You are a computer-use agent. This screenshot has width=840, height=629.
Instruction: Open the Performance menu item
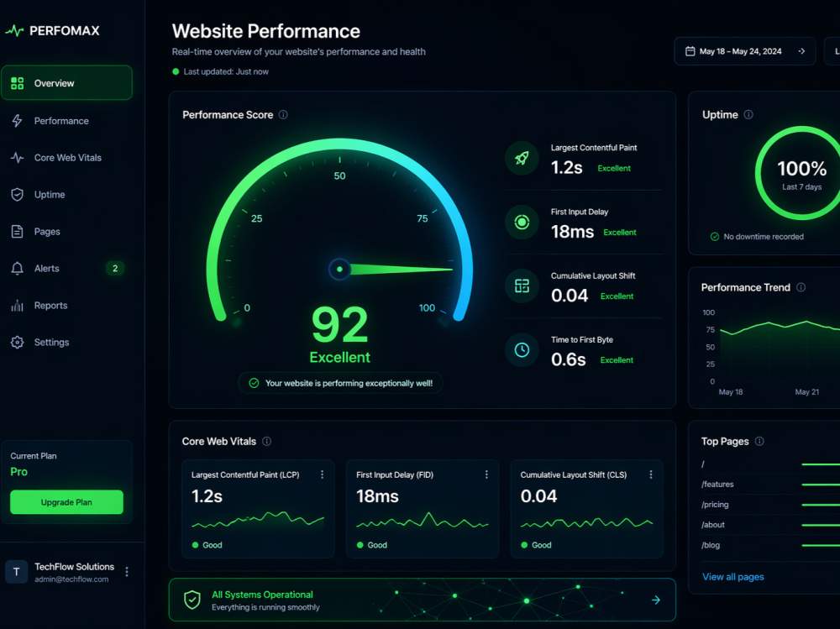click(66, 121)
